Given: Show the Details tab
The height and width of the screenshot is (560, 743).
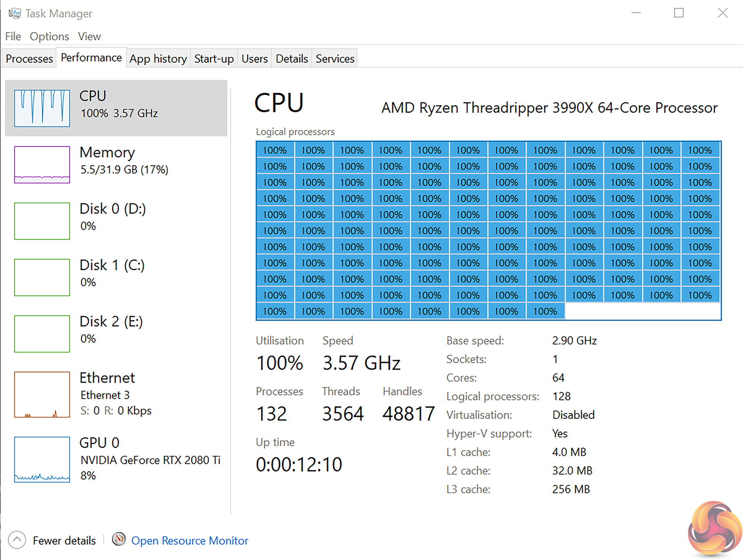Looking at the screenshot, I should (292, 59).
